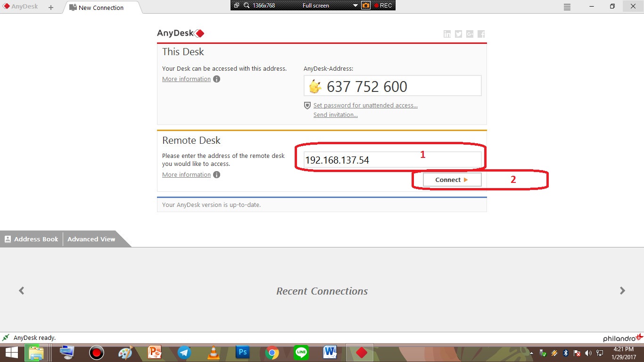Open the LinkedIn social icon
The width and height of the screenshot is (644, 362).
tap(447, 34)
